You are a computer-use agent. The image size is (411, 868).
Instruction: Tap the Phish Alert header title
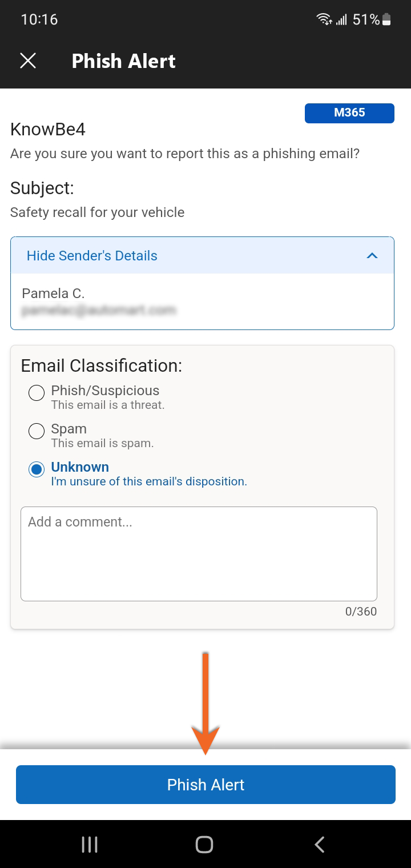pyautogui.click(x=124, y=61)
